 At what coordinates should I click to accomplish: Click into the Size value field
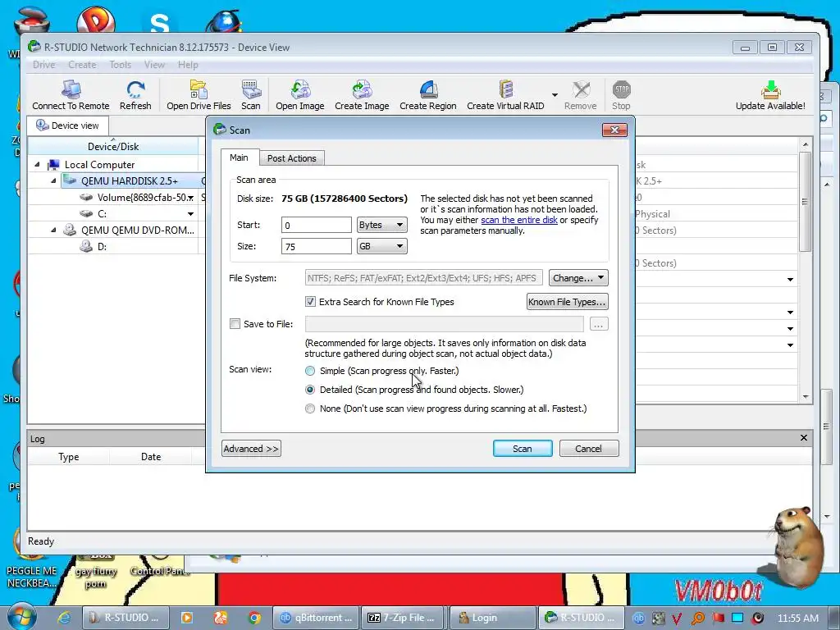316,246
